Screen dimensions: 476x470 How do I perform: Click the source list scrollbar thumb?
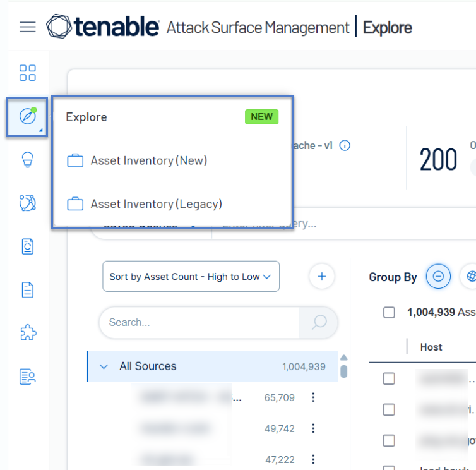tap(343, 371)
